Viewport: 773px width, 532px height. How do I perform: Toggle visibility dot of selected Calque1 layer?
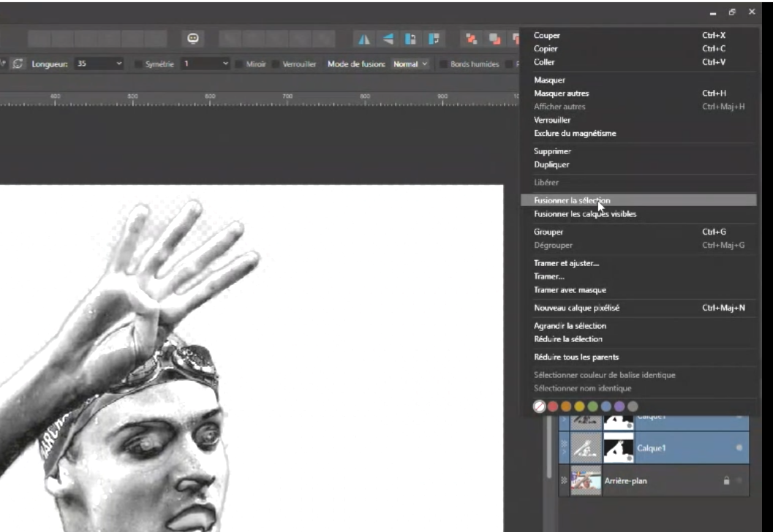(x=739, y=447)
